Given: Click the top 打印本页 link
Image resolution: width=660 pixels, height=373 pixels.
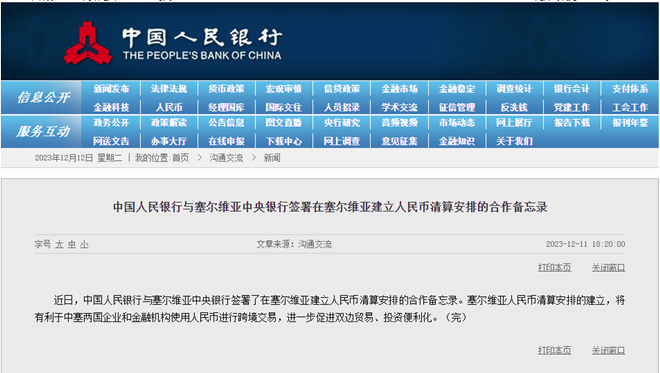Looking at the screenshot, I should tap(554, 267).
